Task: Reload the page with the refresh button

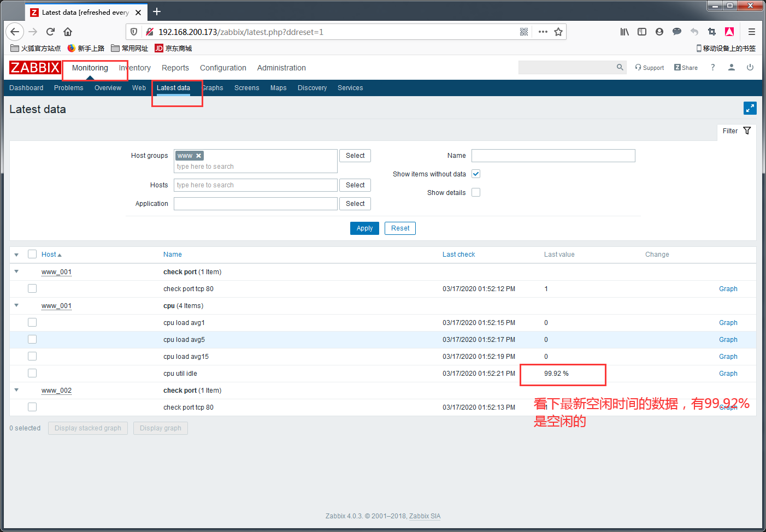Action: coord(50,32)
